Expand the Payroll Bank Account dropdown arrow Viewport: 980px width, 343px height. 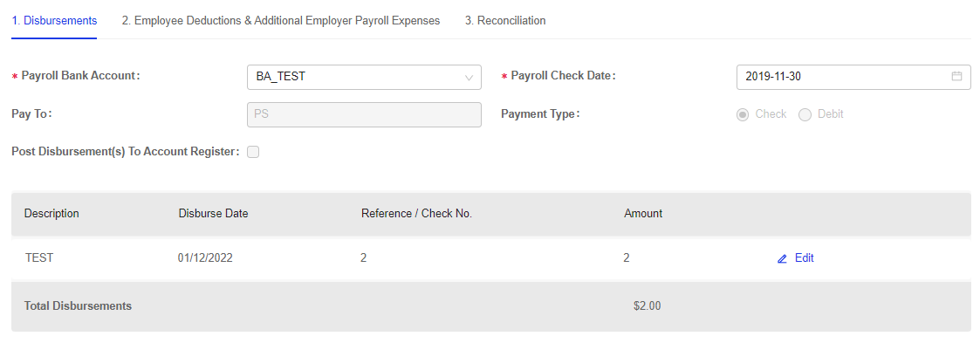469,78
